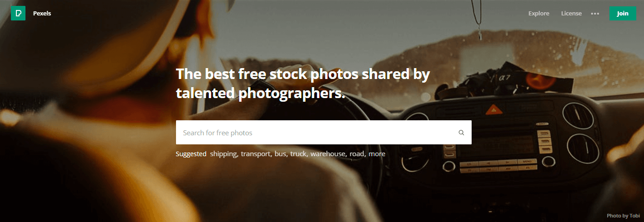Viewport: 644px width, 222px height.
Task: Click the red hazard triangle in the hero photo
Action: click(x=491, y=109)
